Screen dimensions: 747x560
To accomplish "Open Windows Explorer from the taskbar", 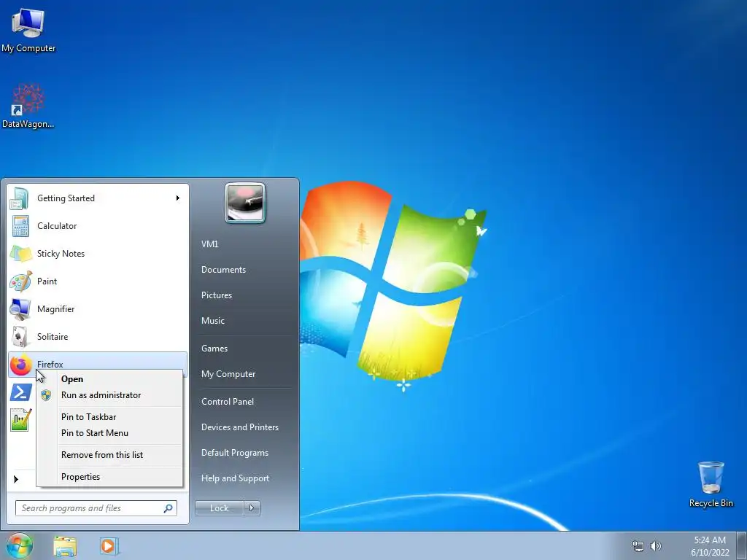I will click(x=65, y=546).
